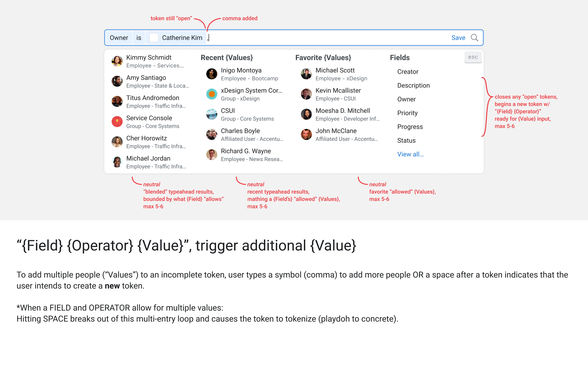588x367 pixels.
Task: Click inside search input after the comma
Action: pyautogui.click(x=316, y=38)
